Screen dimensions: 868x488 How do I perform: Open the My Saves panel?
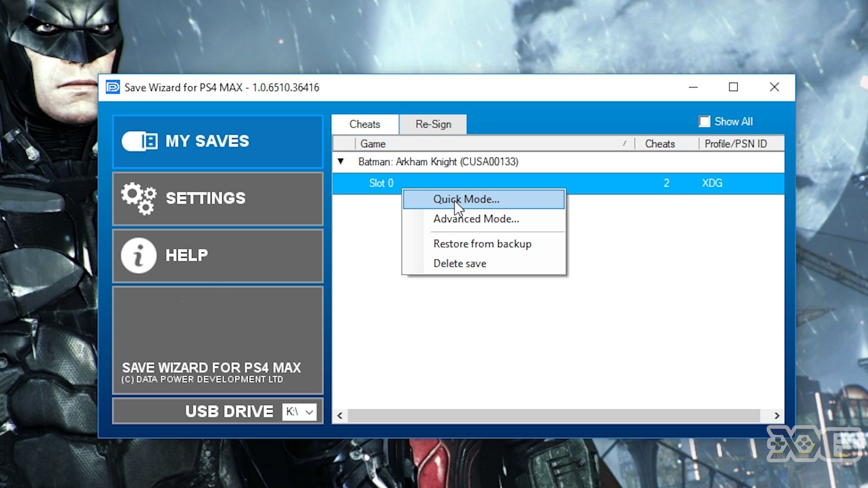(218, 142)
